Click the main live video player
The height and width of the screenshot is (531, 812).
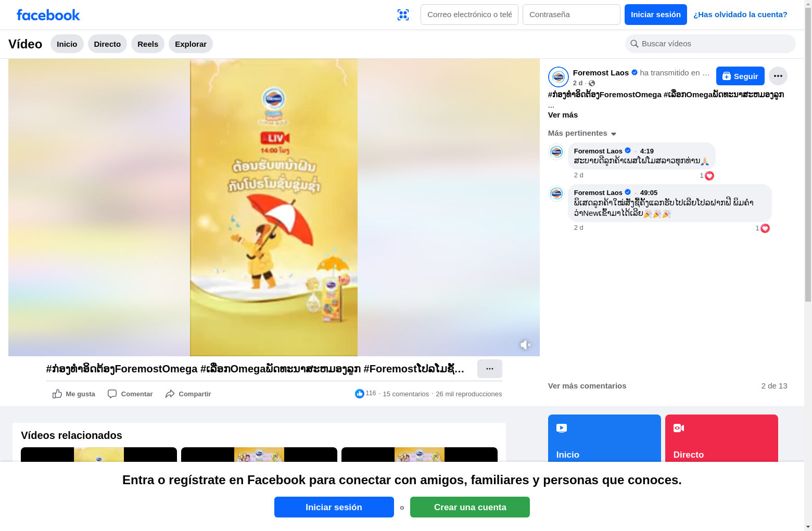click(x=274, y=208)
